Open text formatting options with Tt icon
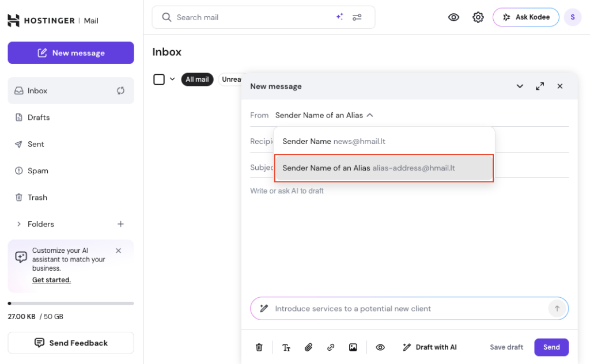590x364 pixels. point(286,347)
